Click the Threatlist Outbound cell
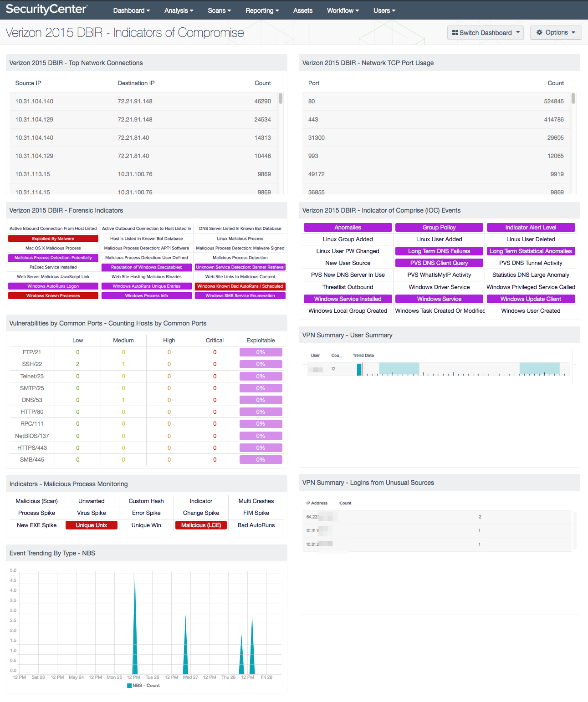The height and width of the screenshot is (702, 588). 348,287
